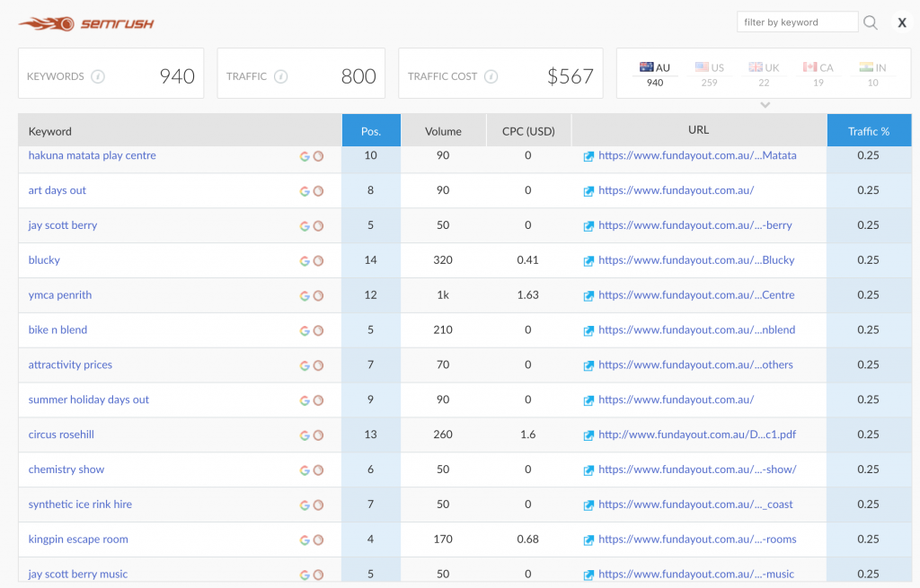920x588 pixels.
Task: Open URL ending in ...Matata
Action: [697, 155]
